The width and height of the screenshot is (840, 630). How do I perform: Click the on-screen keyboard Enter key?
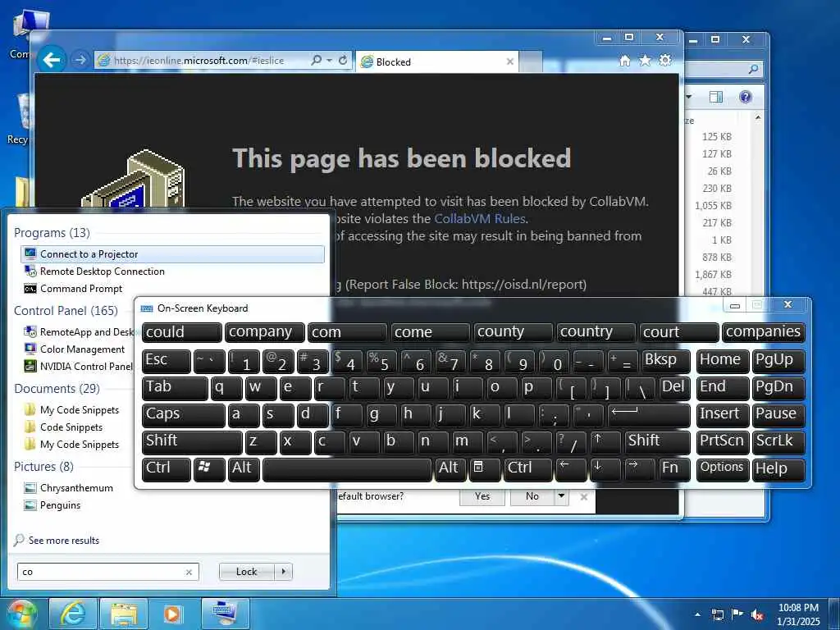tap(650, 414)
